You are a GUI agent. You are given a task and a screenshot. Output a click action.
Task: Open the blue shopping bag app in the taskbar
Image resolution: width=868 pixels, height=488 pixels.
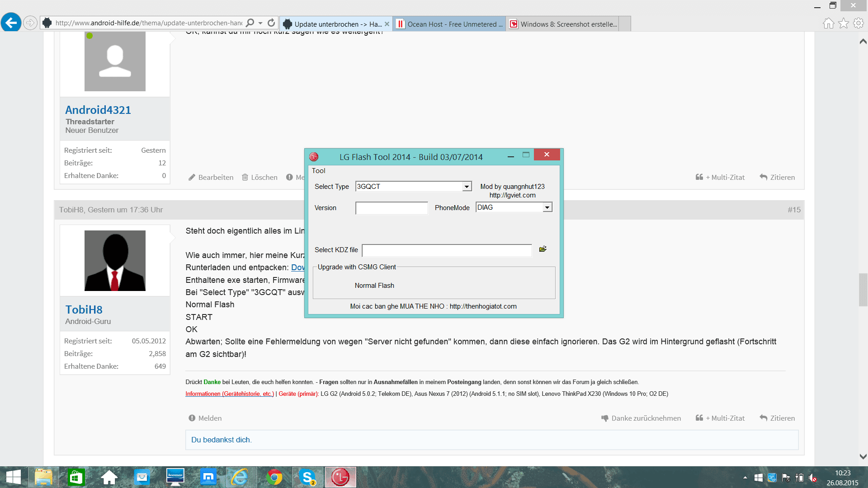[x=142, y=477]
